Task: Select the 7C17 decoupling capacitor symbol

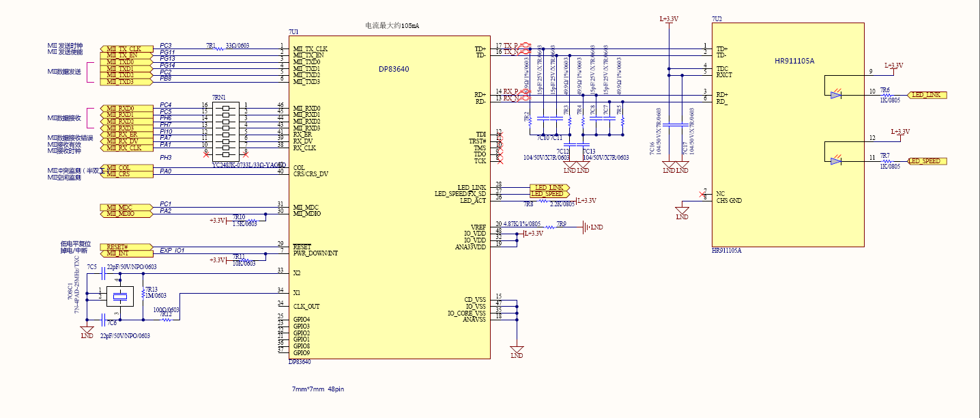Action: point(682,125)
